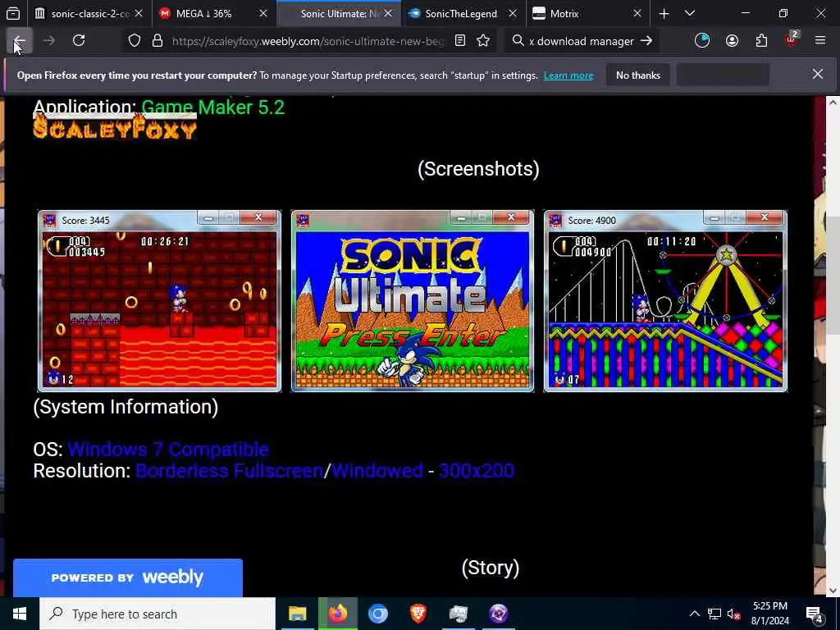Viewport: 840px width, 630px height.
Task: Switch to the Motrix tab
Action: 564,14
